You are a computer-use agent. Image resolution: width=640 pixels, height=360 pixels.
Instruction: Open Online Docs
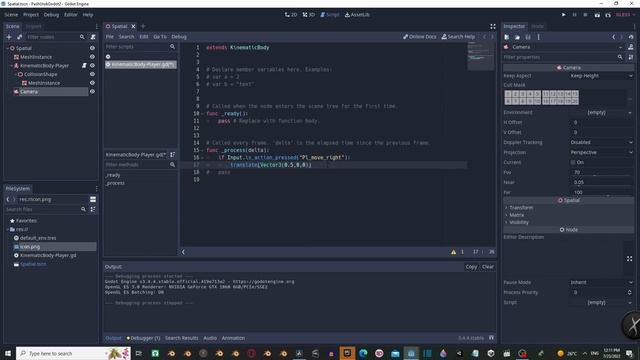coord(420,37)
